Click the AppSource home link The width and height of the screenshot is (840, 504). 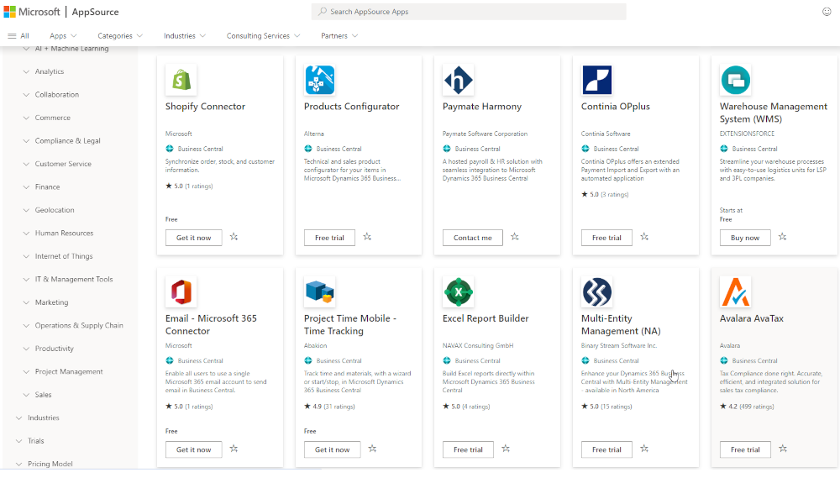tap(96, 12)
